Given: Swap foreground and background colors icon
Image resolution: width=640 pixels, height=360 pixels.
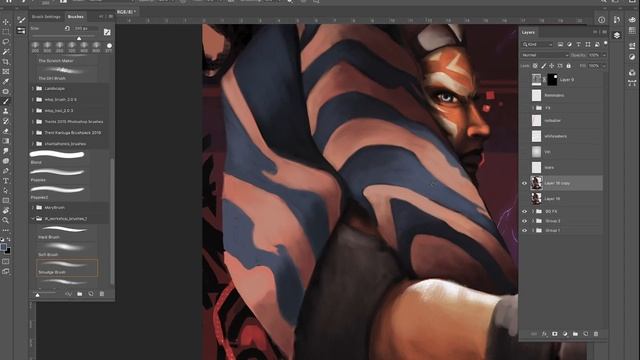Looking at the screenshot, I should click(x=9, y=240).
